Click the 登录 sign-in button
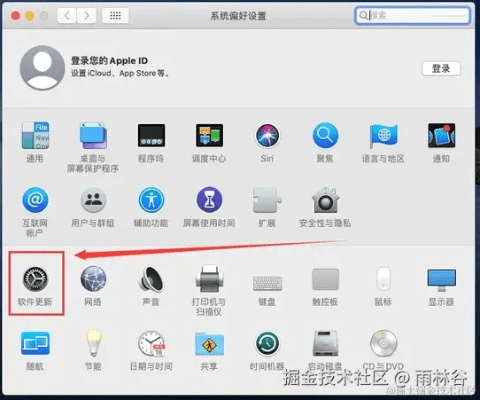The width and height of the screenshot is (480, 400). pos(441,69)
